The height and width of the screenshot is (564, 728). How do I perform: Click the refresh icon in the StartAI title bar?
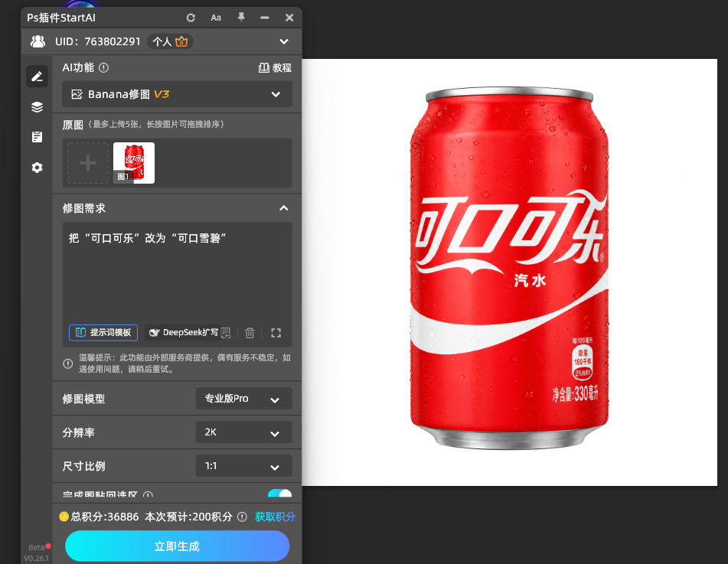(191, 18)
